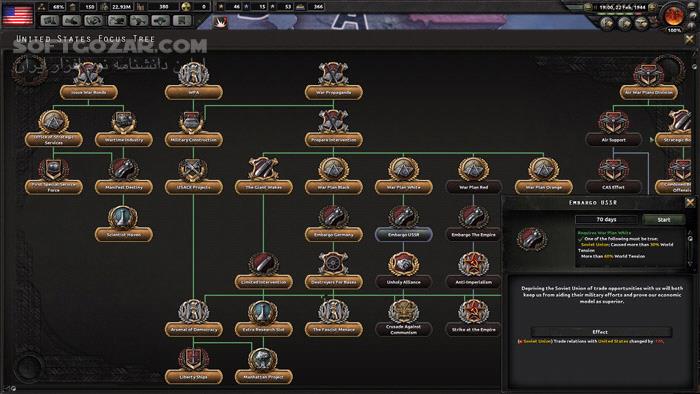
Task: Select the Limited Intervention focus
Action: pos(263,282)
